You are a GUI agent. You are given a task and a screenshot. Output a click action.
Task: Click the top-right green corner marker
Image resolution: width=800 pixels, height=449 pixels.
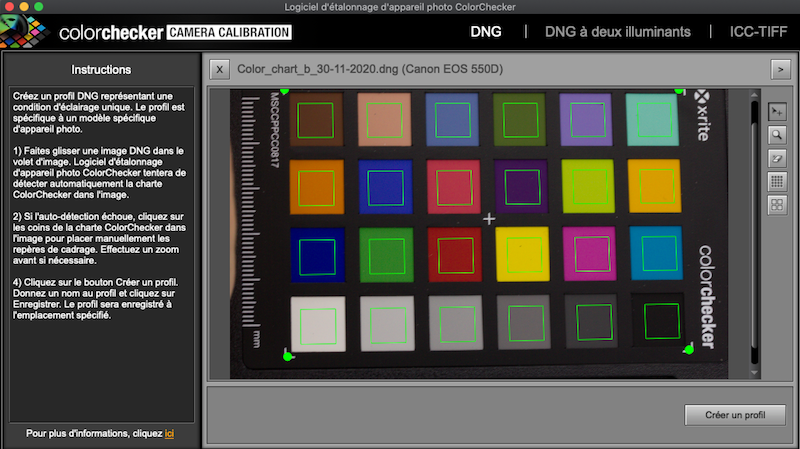point(679,91)
